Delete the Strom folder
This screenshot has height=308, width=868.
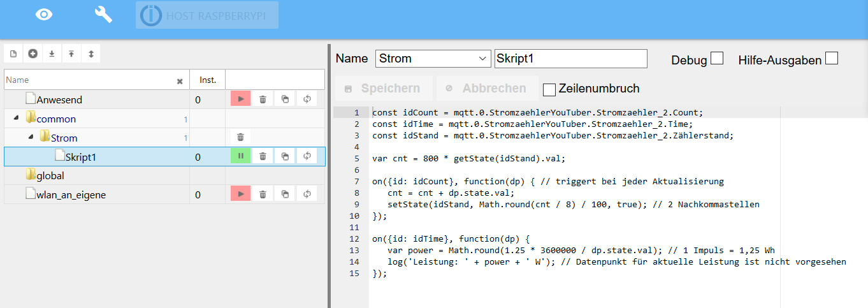click(x=240, y=137)
